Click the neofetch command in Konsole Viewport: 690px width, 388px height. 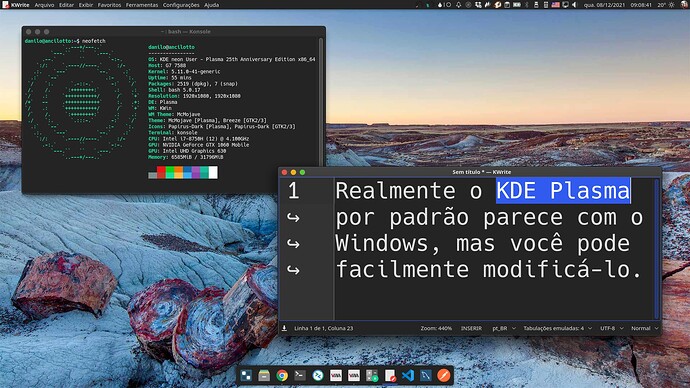(94, 41)
